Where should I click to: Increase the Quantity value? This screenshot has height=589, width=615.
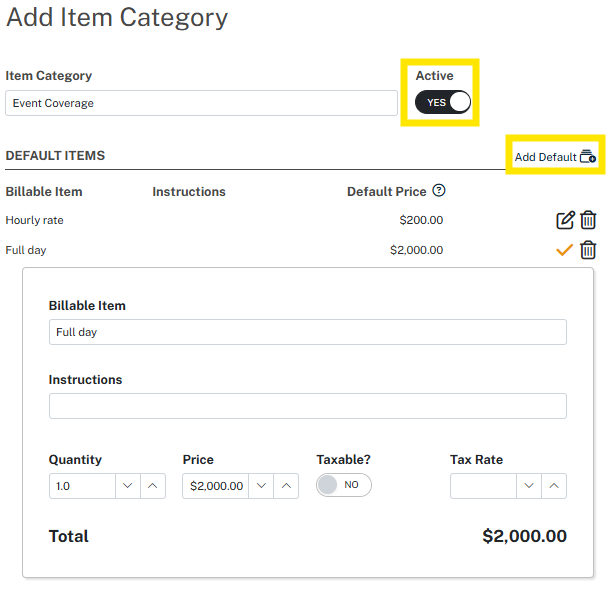pyautogui.click(x=153, y=486)
